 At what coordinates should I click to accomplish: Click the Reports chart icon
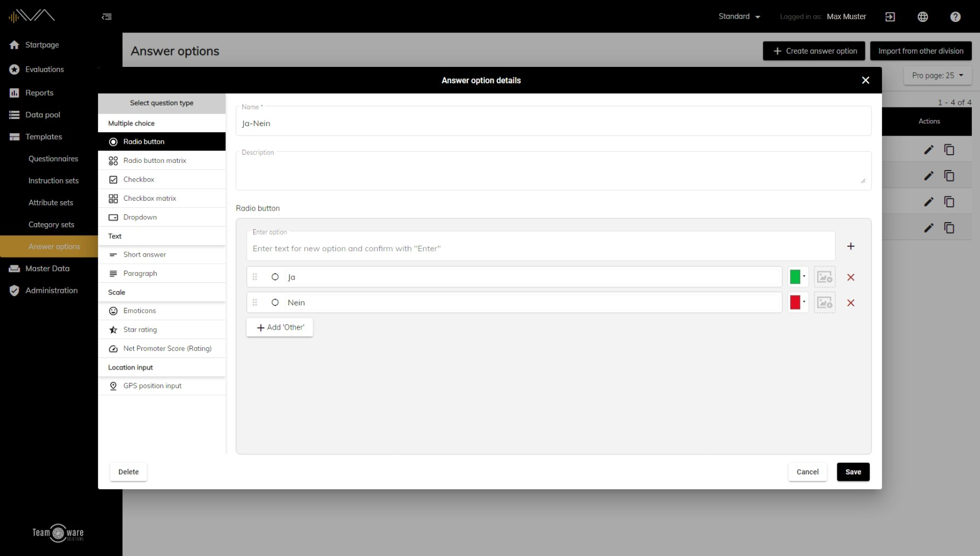tap(14, 93)
